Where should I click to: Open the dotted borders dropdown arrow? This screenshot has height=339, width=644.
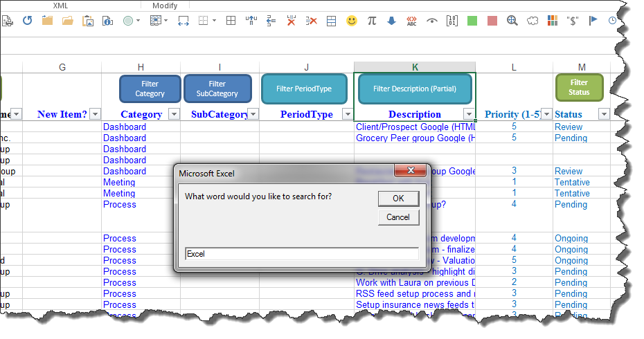coord(214,21)
